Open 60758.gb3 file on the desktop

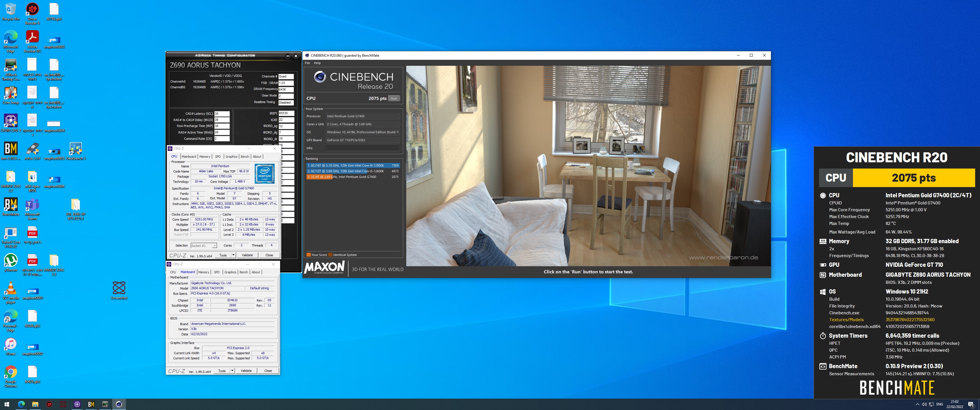[x=54, y=11]
